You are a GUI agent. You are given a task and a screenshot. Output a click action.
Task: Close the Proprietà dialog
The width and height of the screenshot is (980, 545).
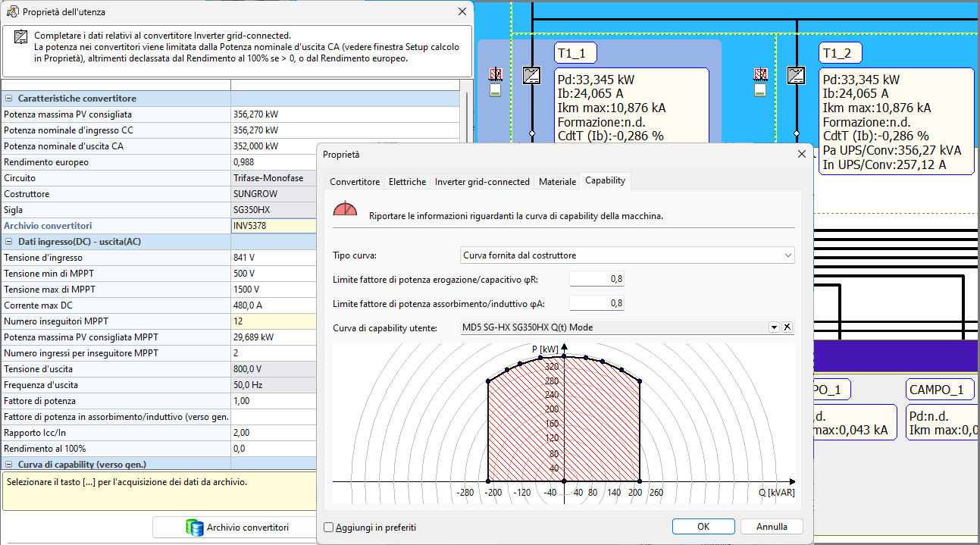[x=802, y=154]
